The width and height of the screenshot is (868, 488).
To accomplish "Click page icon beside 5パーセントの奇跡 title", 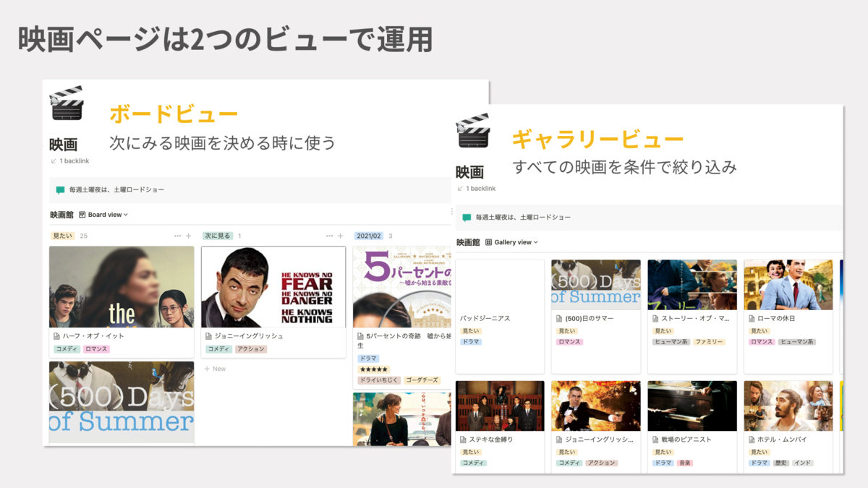I will click(361, 336).
